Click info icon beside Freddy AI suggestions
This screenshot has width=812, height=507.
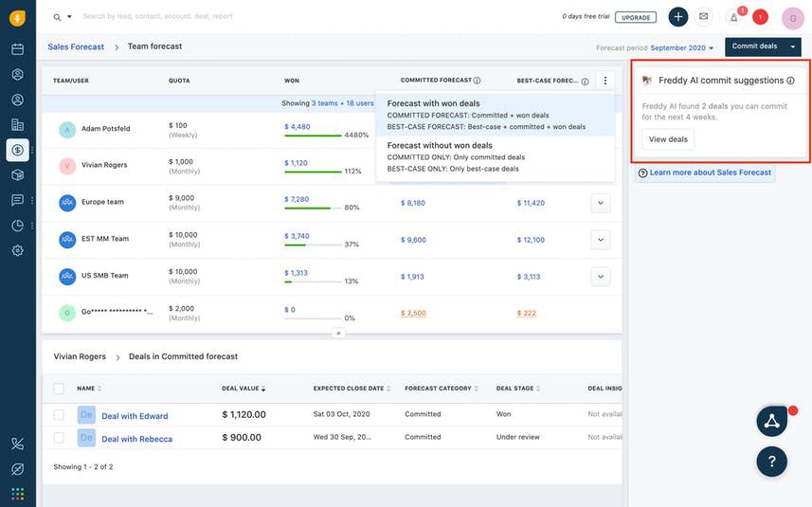click(790, 81)
